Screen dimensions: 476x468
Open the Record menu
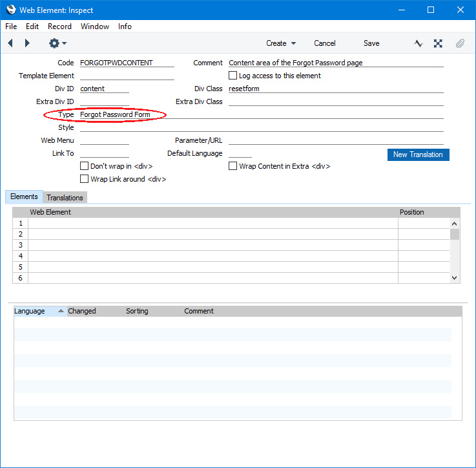[59, 27]
